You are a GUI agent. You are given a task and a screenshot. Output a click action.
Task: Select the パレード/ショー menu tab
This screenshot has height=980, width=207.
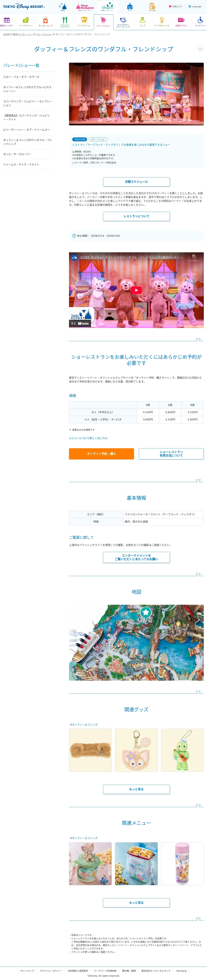click(x=103, y=22)
